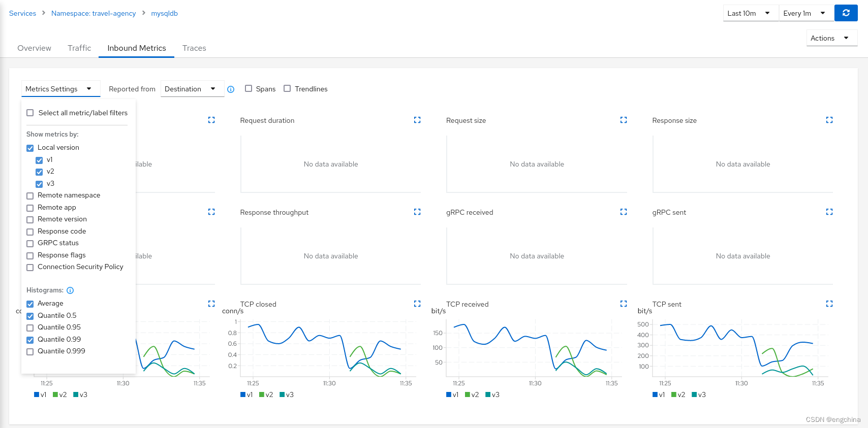Click v2 legend swatch in TCP received

point(468,394)
